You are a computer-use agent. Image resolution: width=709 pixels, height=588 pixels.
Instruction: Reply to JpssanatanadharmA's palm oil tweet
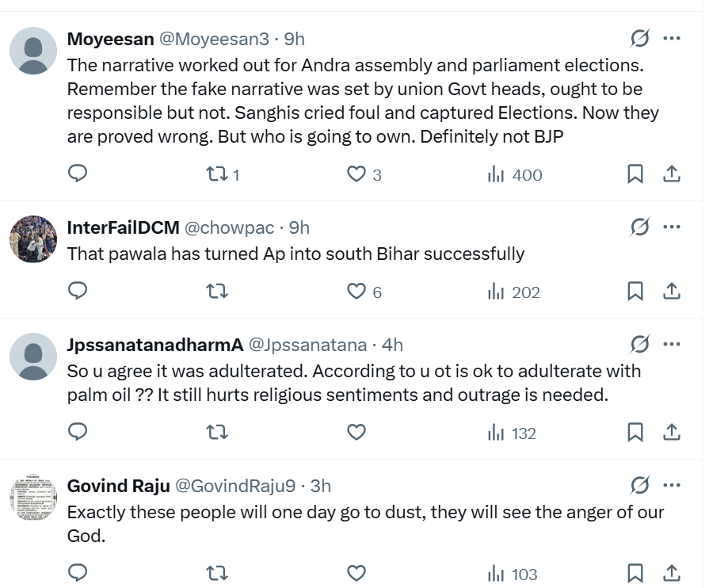[x=78, y=432]
